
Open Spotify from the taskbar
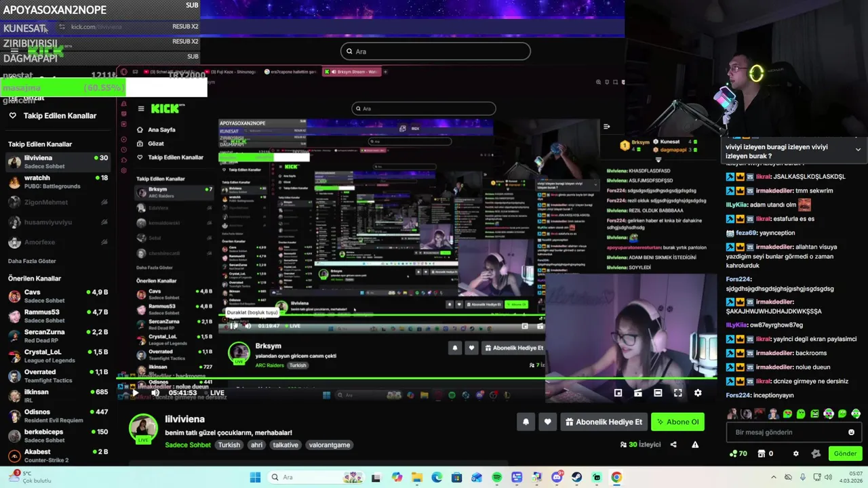pos(496,477)
